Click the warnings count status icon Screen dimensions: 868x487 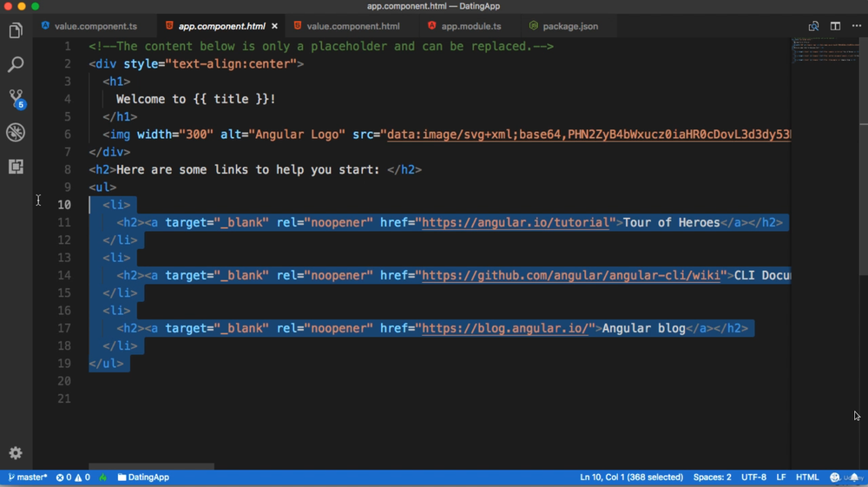coord(82,477)
